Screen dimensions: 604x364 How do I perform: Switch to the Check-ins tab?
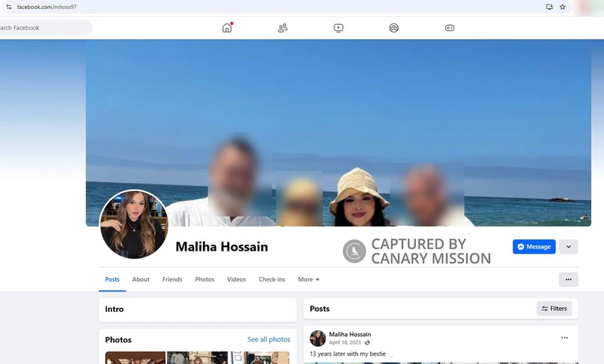(x=272, y=279)
